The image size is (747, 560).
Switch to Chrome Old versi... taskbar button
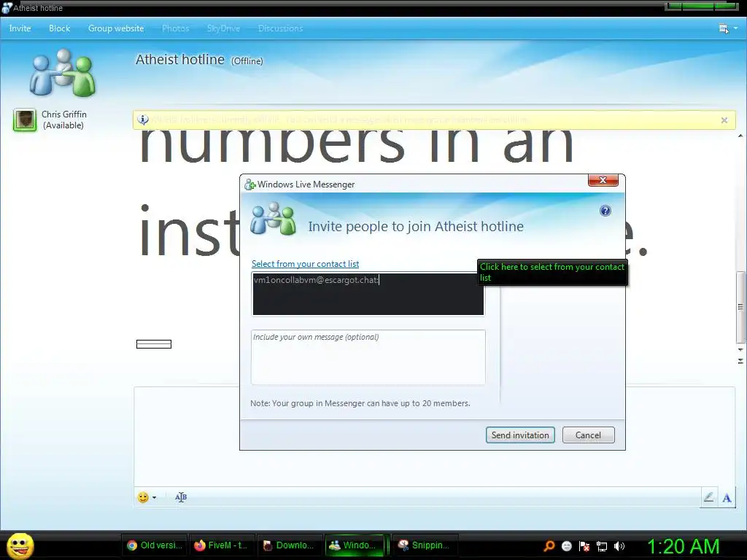click(x=155, y=545)
